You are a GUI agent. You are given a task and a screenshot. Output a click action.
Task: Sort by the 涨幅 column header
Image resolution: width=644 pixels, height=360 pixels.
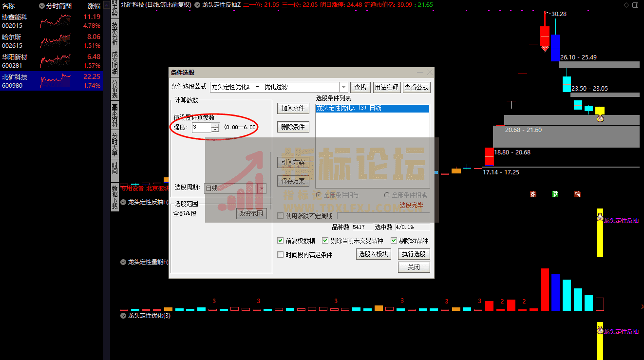coord(94,6)
